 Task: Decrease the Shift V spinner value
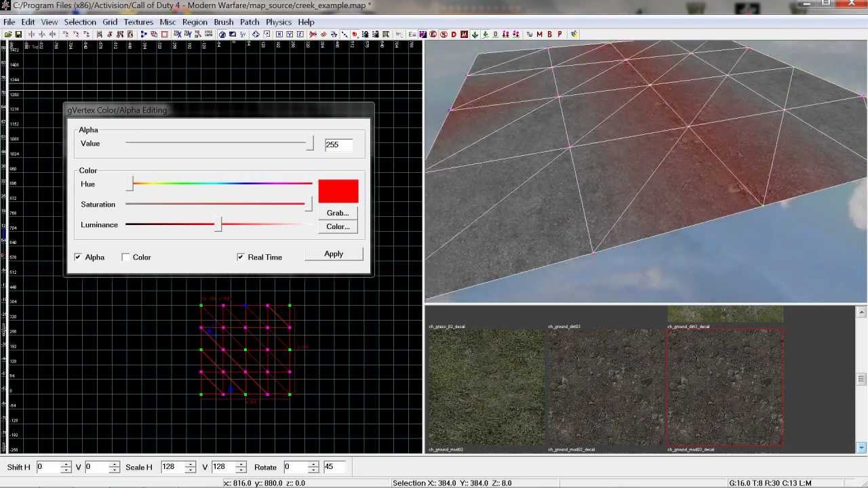[114, 470]
